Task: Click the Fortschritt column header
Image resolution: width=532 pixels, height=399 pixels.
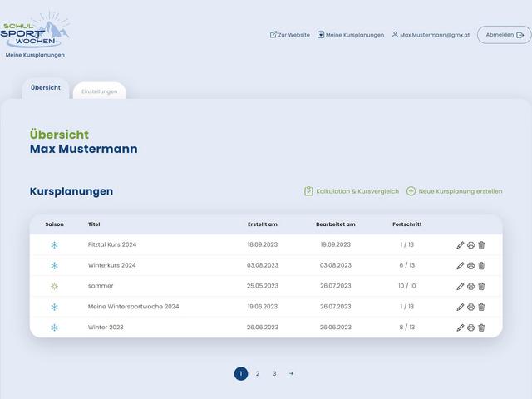Action: click(x=407, y=224)
